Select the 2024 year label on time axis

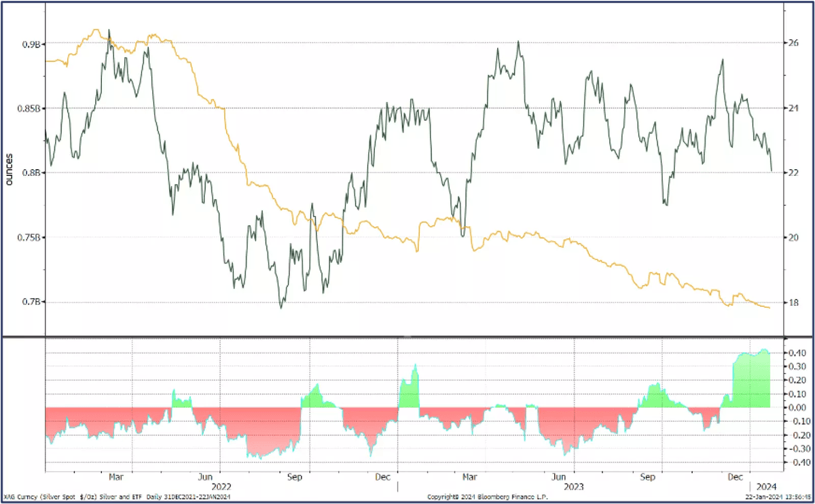click(x=766, y=486)
